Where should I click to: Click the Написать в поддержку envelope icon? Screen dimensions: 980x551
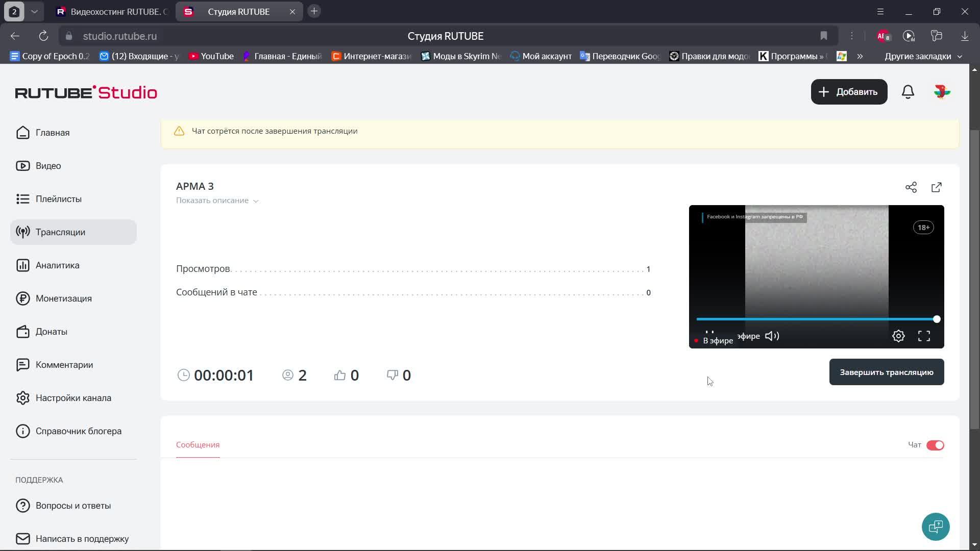22,539
